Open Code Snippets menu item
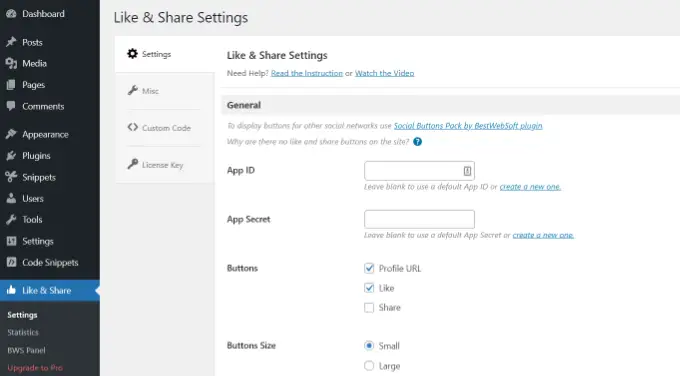 point(50,262)
